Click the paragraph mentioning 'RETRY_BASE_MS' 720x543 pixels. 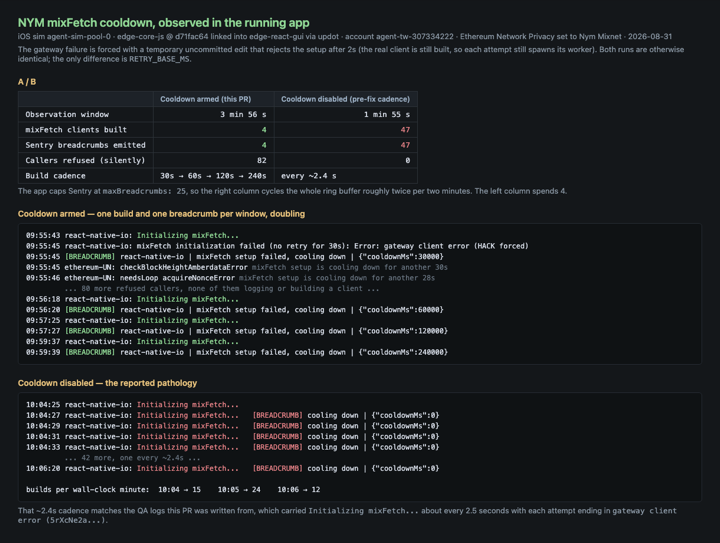tap(351, 54)
